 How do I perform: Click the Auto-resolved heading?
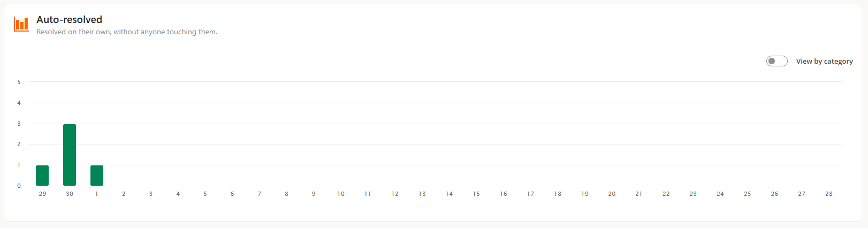pyautogui.click(x=69, y=19)
